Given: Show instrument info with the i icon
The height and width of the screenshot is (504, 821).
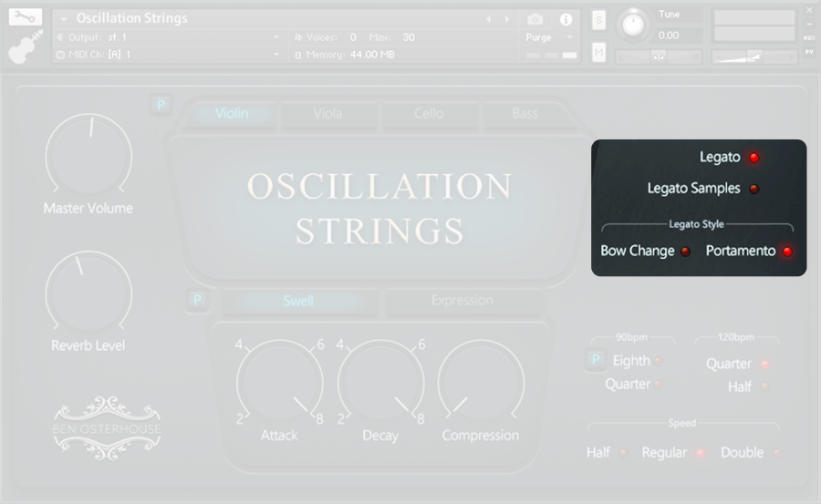Looking at the screenshot, I should click(x=566, y=19).
